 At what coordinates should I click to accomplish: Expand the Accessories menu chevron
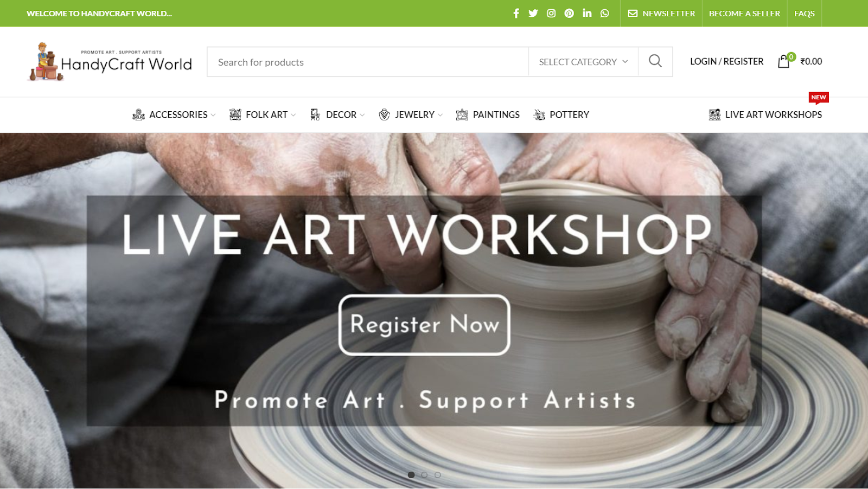213,115
